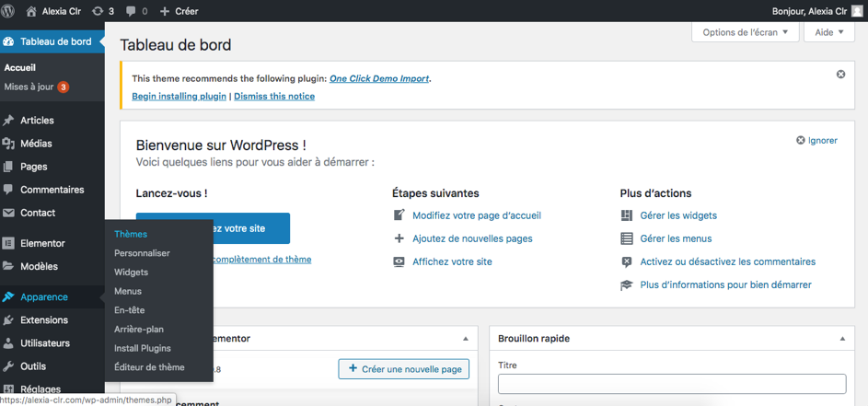Screen dimensions: 868x406
Task: Click the pin icon beside Articles
Action: coord(8,121)
